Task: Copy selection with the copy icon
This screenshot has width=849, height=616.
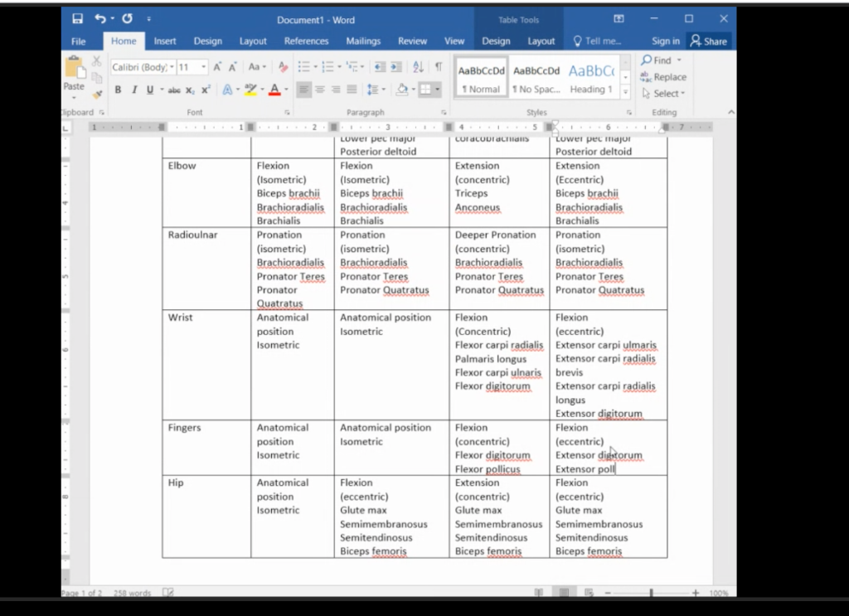Action: (x=96, y=78)
